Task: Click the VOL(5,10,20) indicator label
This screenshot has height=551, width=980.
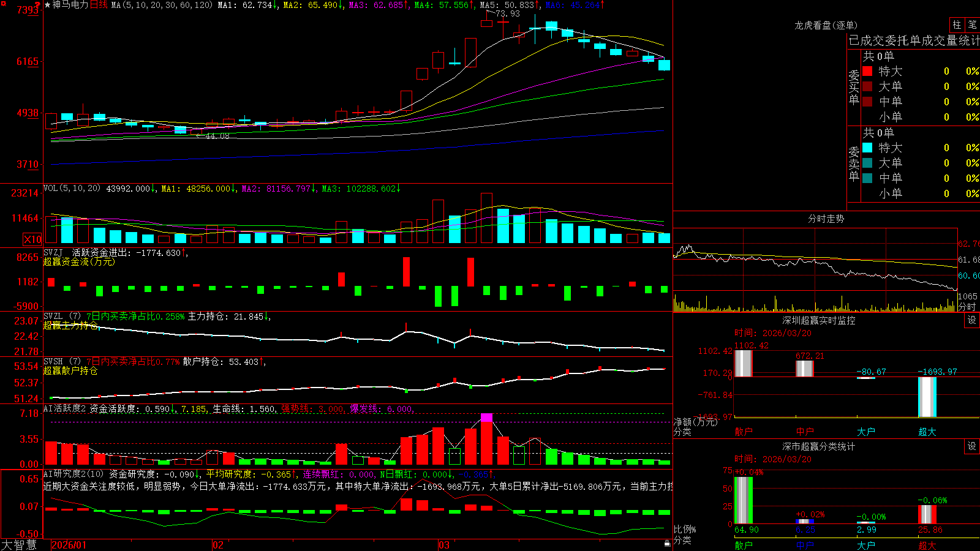Action: 72,189
